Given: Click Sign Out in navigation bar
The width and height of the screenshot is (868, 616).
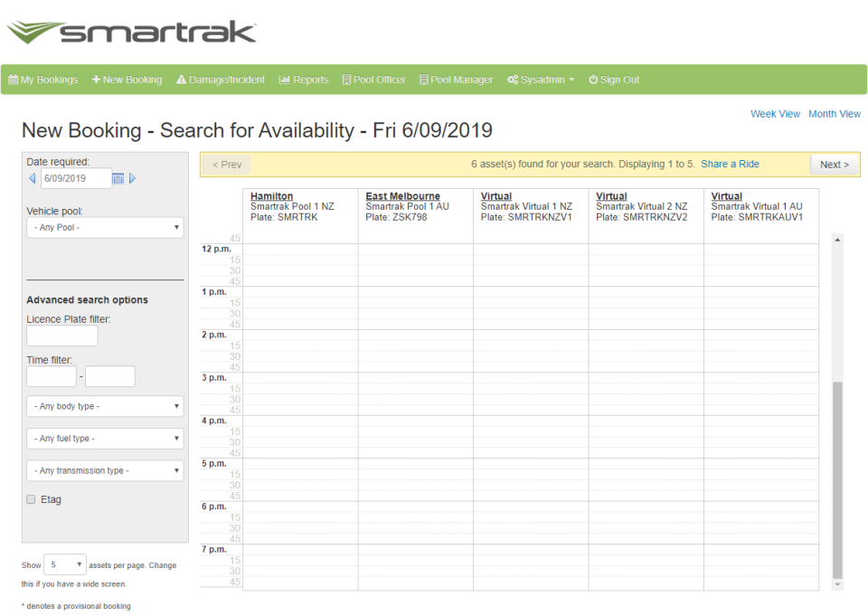Looking at the screenshot, I should tap(614, 80).
